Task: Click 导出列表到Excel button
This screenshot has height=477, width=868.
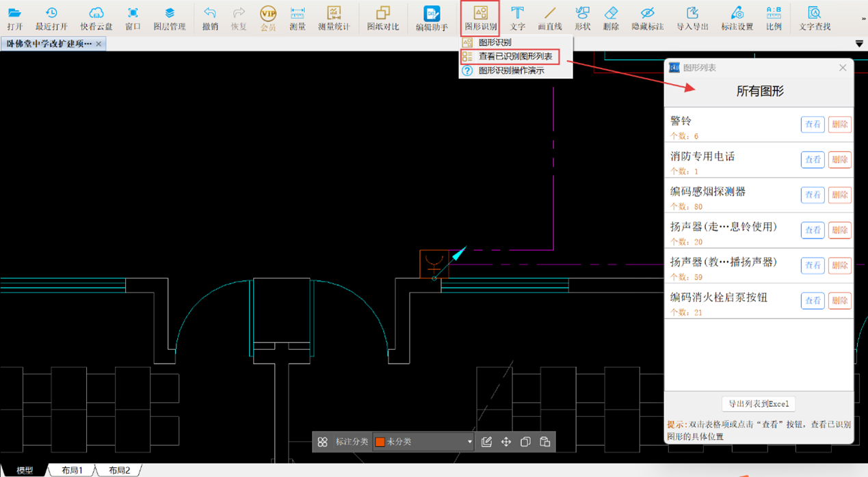Action: (x=759, y=404)
